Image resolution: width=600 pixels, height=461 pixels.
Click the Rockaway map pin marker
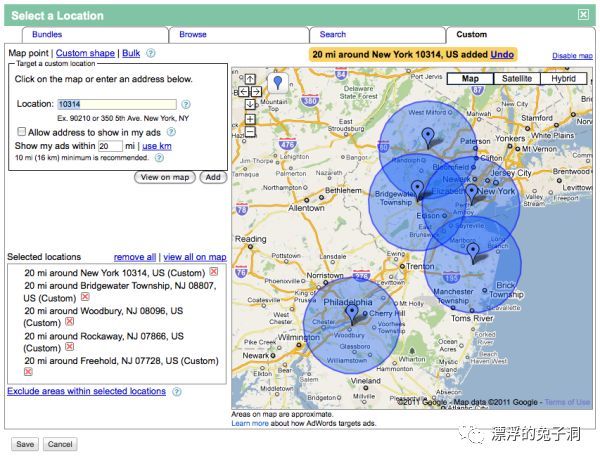tap(428, 138)
